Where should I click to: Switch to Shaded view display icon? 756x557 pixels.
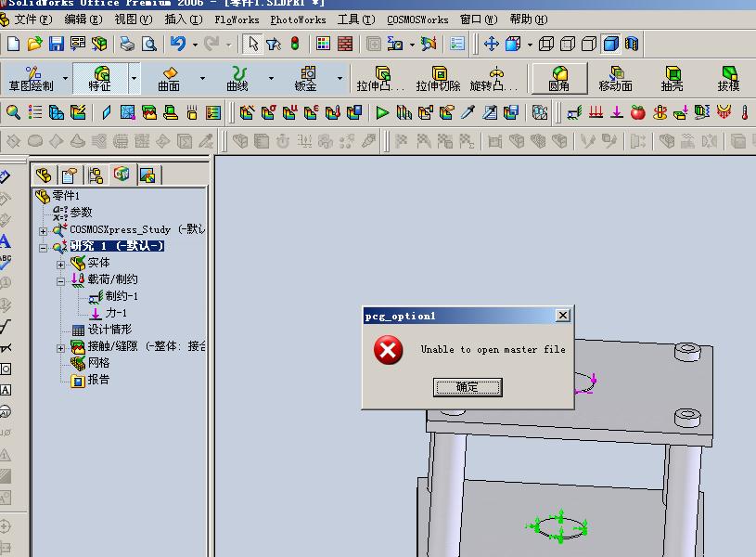coord(611,44)
